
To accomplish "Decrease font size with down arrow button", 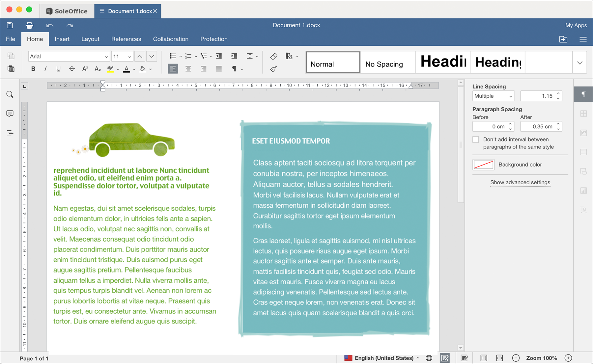I will coord(152,56).
